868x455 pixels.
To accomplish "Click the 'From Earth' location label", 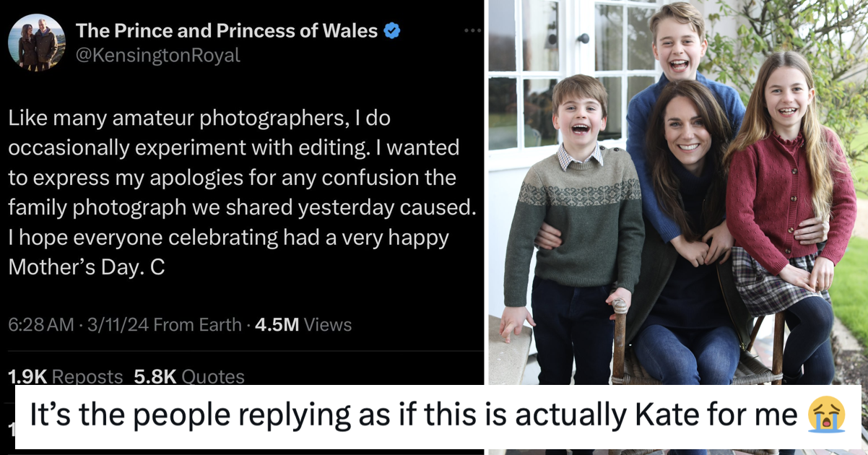I will (198, 325).
